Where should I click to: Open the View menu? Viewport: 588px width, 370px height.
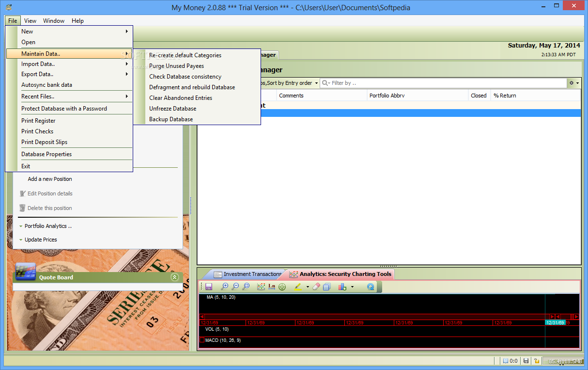click(30, 21)
